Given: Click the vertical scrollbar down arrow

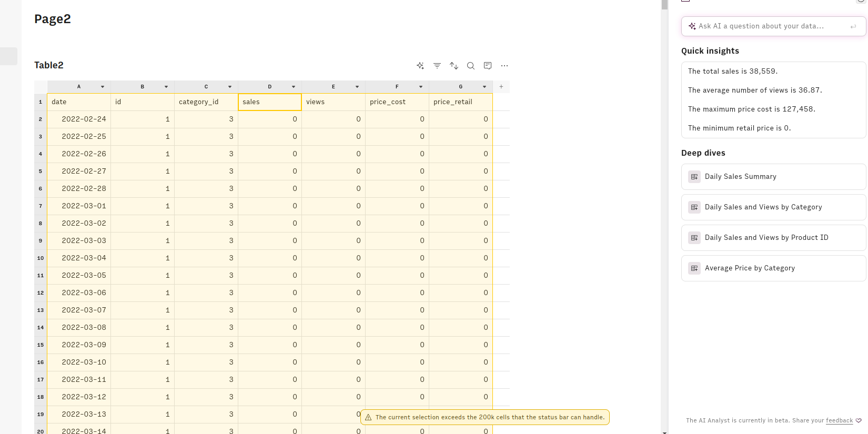Looking at the screenshot, I should (x=664, y=432).
